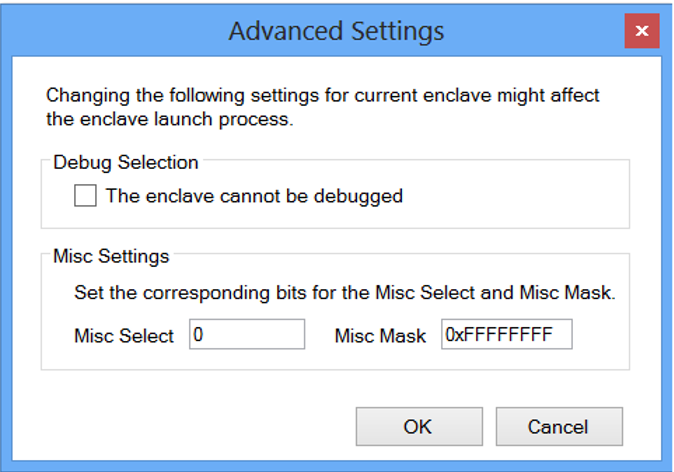The height and width of the screenshot is (472, 674).
Task: Click the 'Advanced Settings' title bar text
Action: [336, 31]
